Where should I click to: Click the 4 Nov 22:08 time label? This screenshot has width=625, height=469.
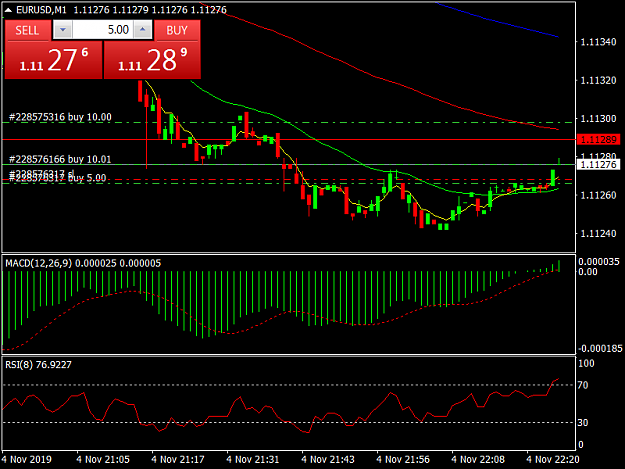(478, 459)
